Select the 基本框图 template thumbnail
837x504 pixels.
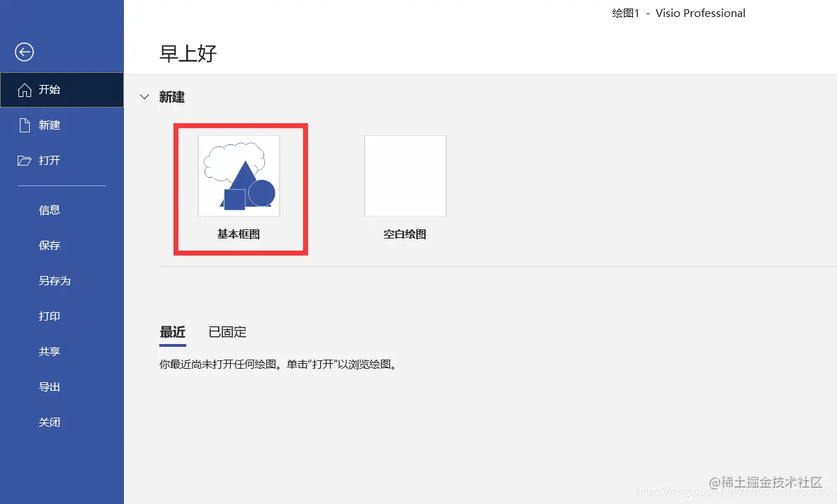[239, 176]
